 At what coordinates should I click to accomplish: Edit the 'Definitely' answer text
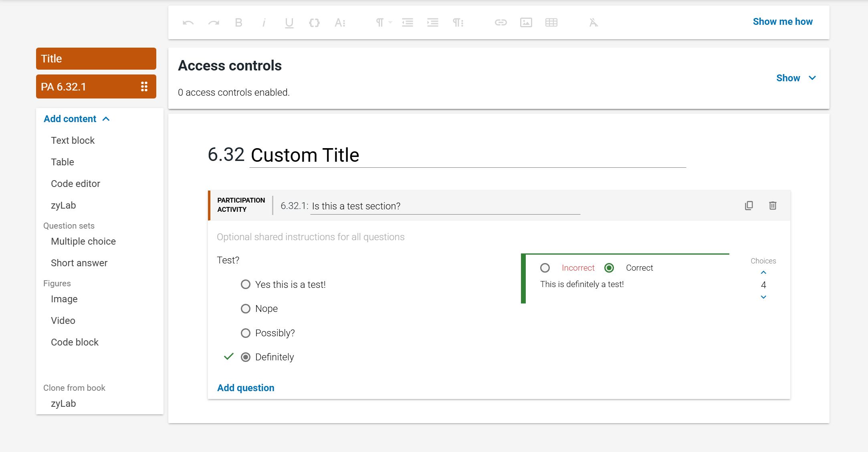275,357
